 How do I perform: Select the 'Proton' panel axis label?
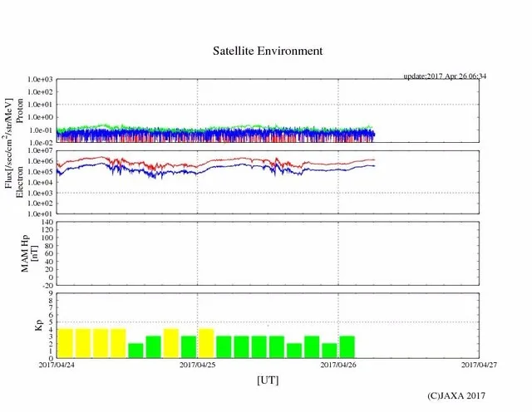pos(20,110)
